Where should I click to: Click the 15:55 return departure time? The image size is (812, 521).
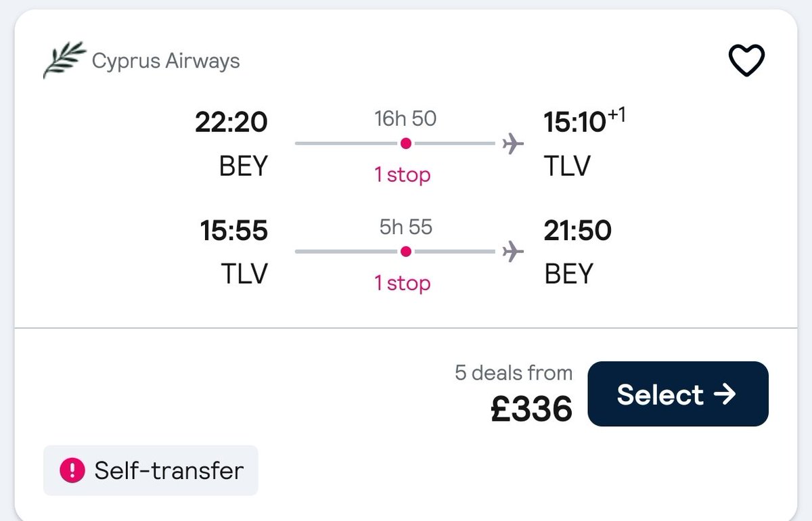(234, 231)
